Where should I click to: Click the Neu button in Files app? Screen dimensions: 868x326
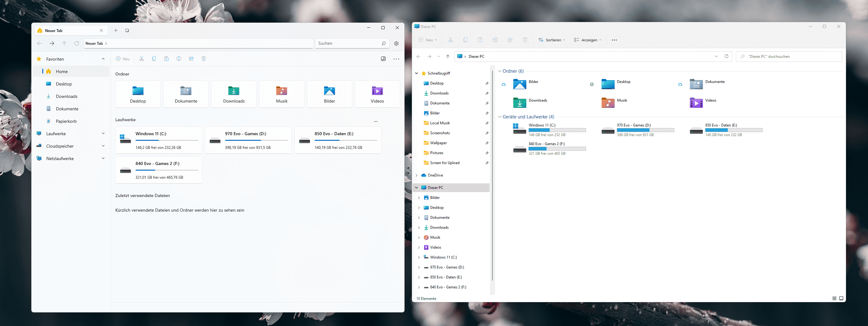click(123, 59)
